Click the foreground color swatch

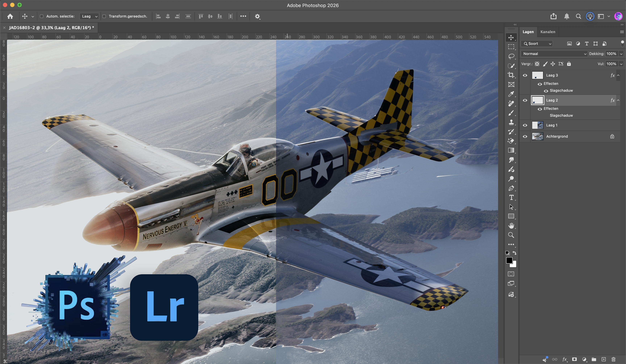coord(509,260)
